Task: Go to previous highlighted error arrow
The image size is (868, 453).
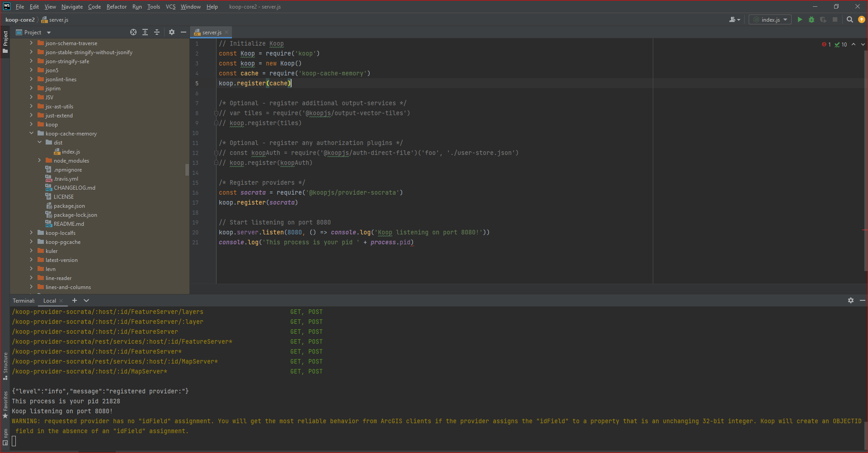Action: pos(854,44)
